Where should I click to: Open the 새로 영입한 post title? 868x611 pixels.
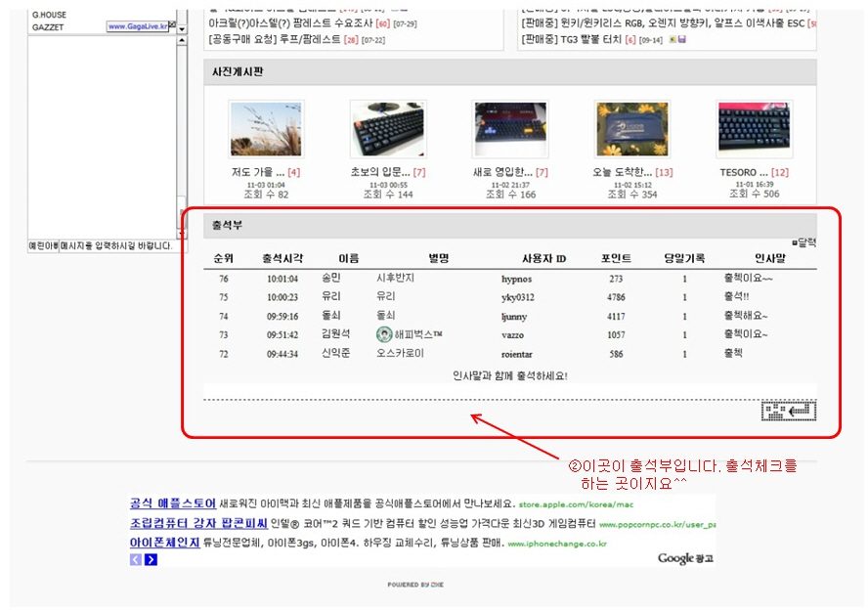click(x=502, y=172)
